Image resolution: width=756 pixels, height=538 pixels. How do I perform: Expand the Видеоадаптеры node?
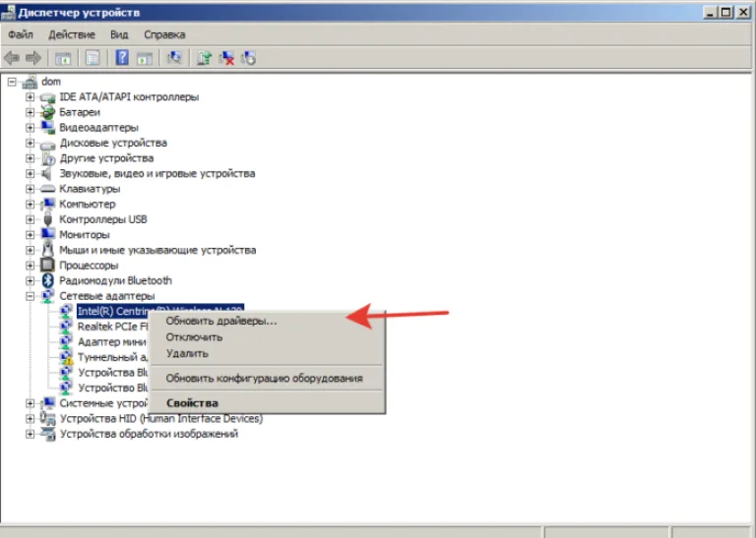(30, 128)
